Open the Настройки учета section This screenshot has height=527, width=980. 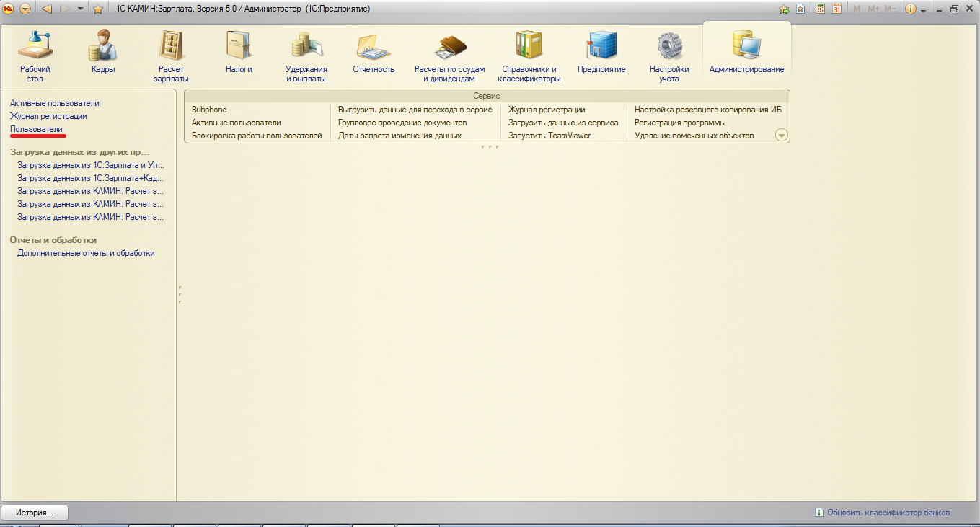tap(669, 56)
